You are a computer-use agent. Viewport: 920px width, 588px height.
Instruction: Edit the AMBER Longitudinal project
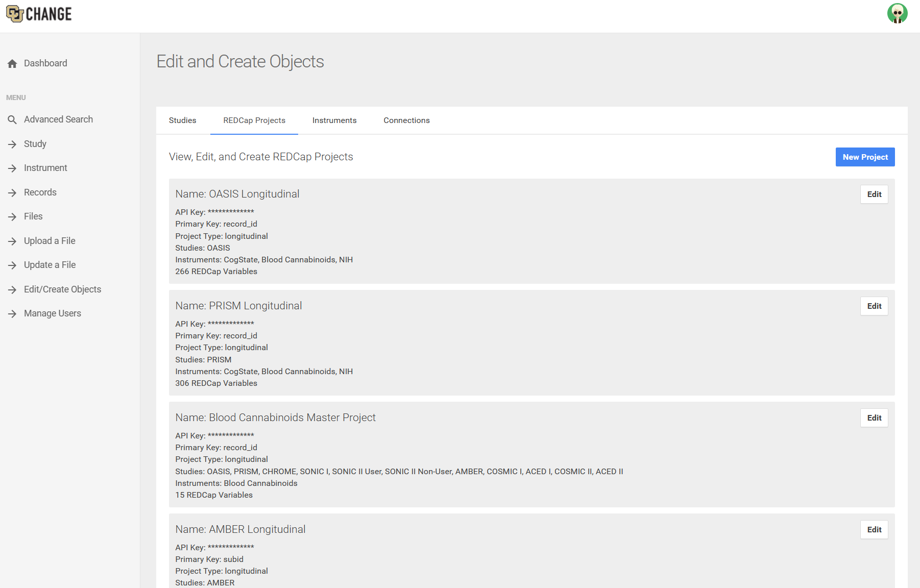coord(874,530)
